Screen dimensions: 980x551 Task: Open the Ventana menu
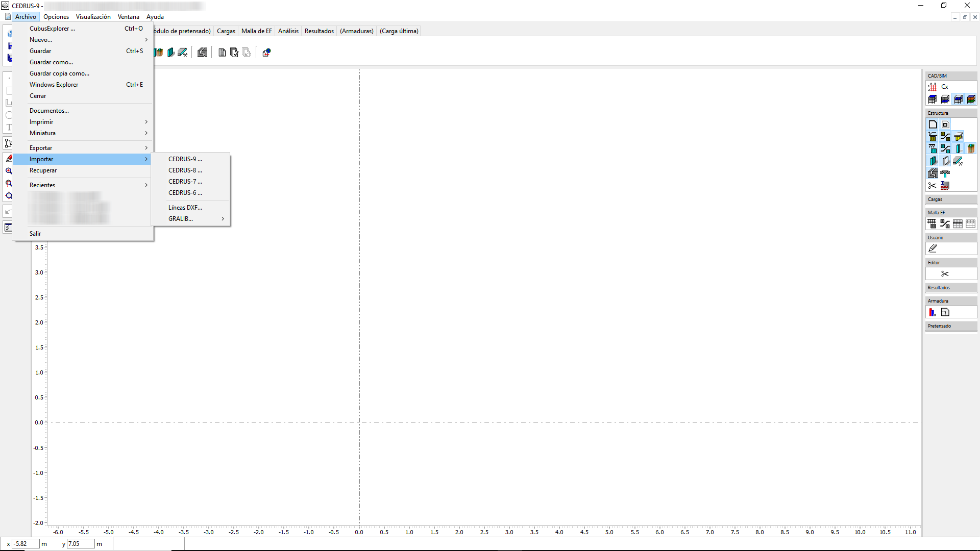(129, 17)
